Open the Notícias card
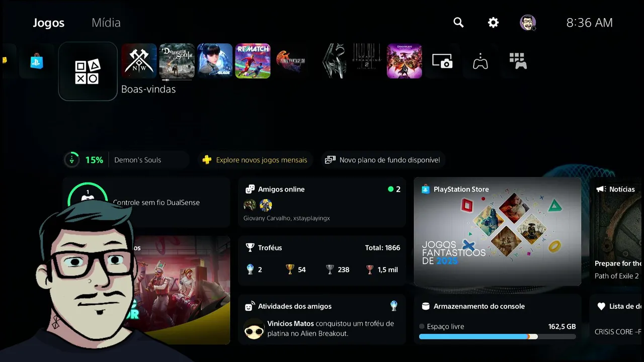Screen dimensions: 644x362 pos(617,231)
